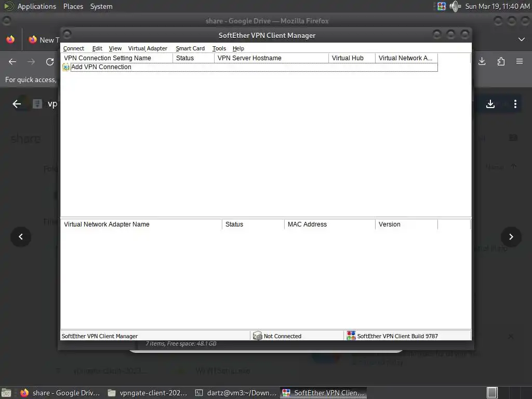Expand Firefox tab list chevron
The height and width of the screenshot is (399, 532).
(x=522, y=39)
